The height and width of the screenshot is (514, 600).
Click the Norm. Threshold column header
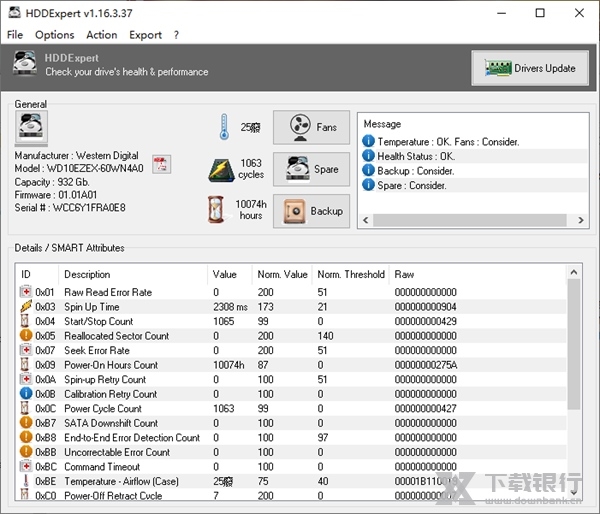pos(350,274)
